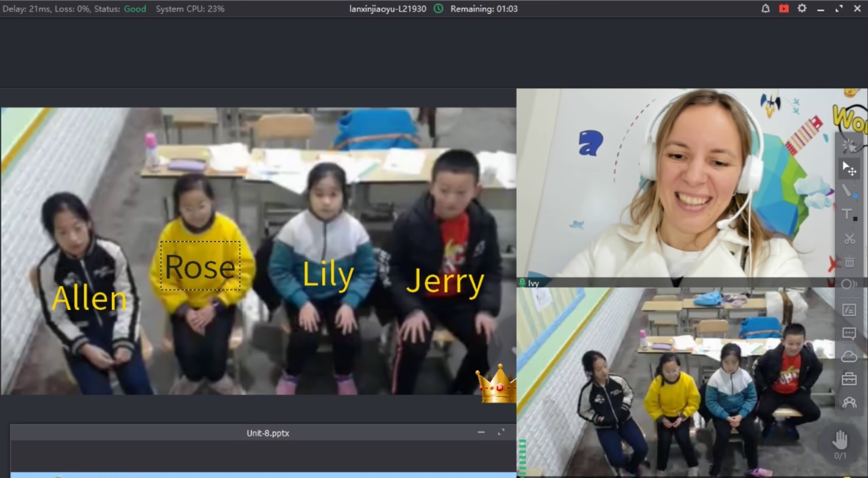This screenshot has height=478, width=868.
Task: Click the selected Rose text box
Action: (x=200, y=266)
